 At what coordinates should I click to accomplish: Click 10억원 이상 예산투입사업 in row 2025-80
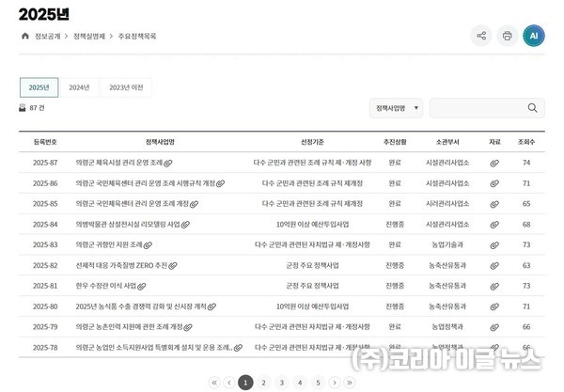pos(313,306)
